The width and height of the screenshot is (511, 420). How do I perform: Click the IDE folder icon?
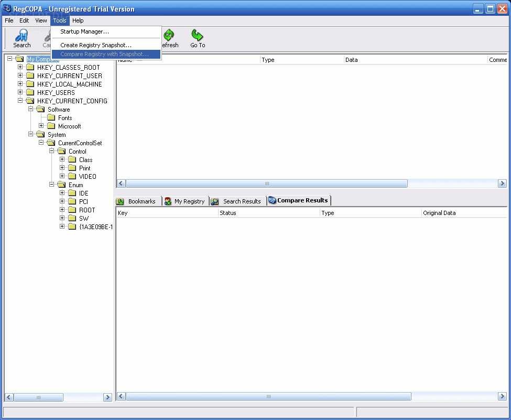pyautogui.click(x=72, y=193)
